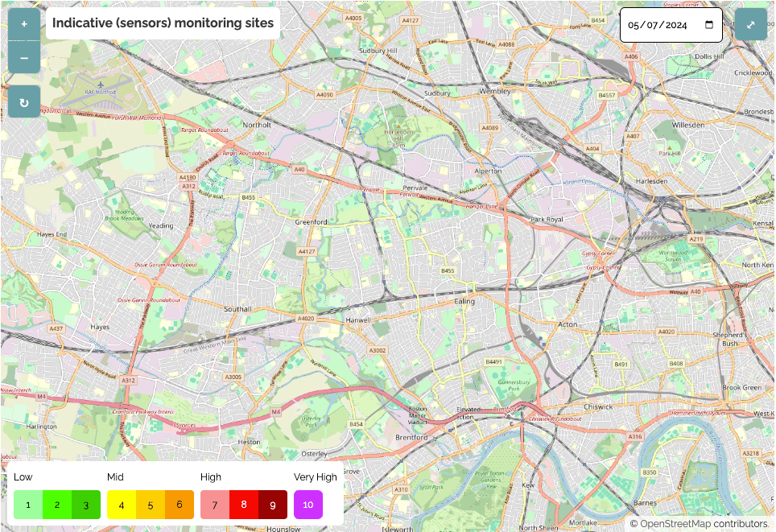Click the B4491 road shield on map
The image size is (776, 532).
(493, 361)
